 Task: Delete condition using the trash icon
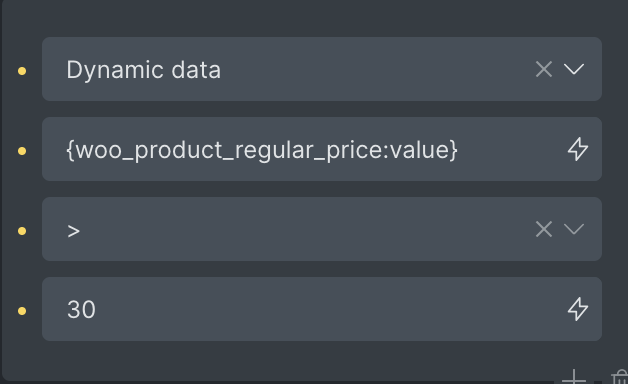click(620, 377)
